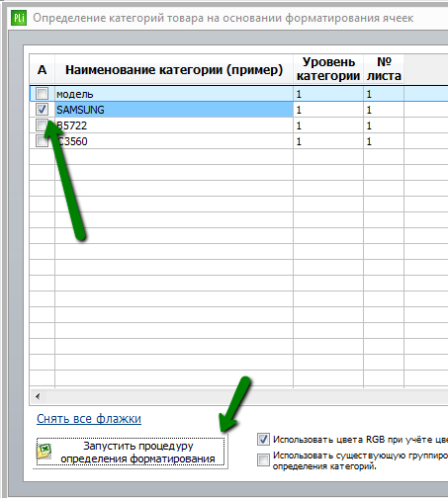Click the '№ листа' column header
This screenshot has height=498, width=448.
pyautogui.click(x=384, y=69)
